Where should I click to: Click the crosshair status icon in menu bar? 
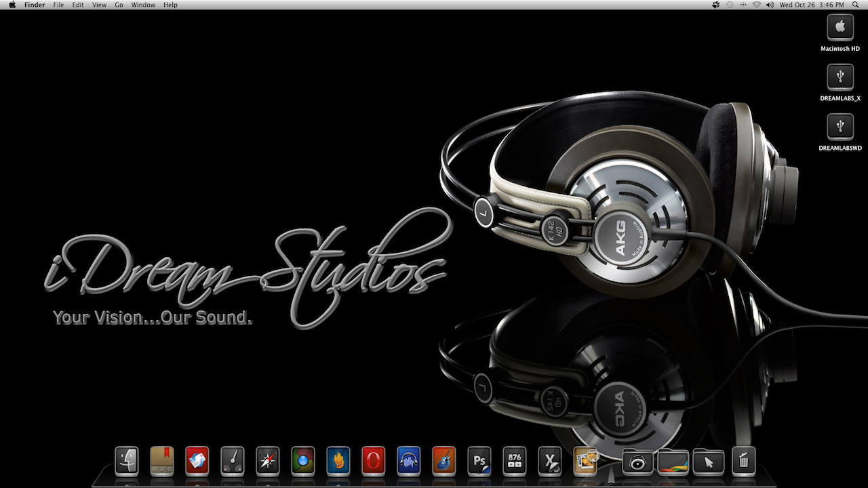click(x=743, y=5)
